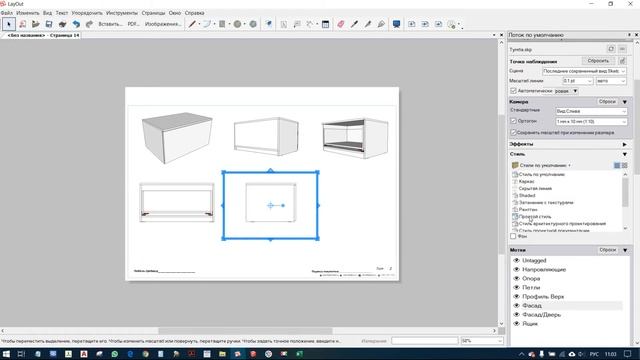The width and height of the screenshot is (640, 360).
Task: Click the new document toolbar icon
Action: [x=22, y=24]
